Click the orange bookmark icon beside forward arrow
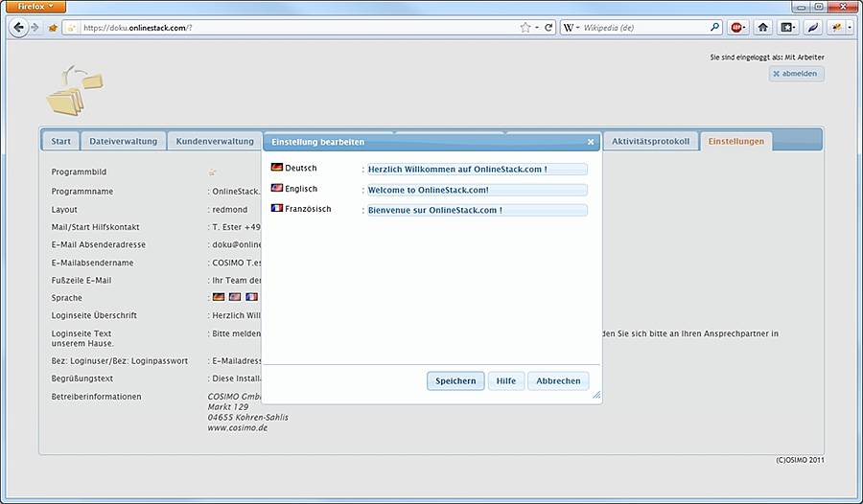Image resolution: width=863 pixels, height=504 pixels. point(53,28)
